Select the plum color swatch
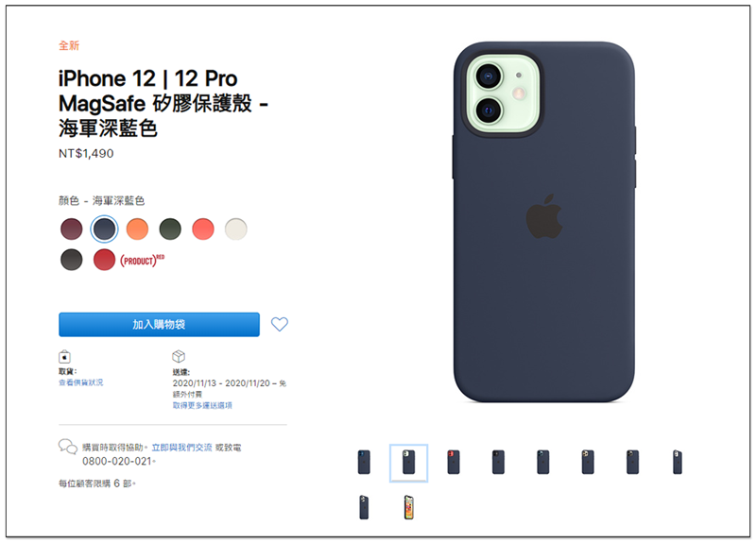 click(72, 229)
